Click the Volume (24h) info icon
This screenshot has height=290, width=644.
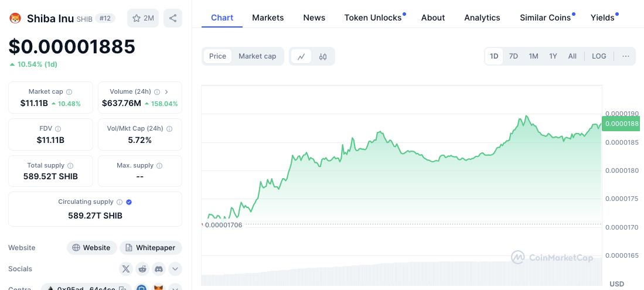pyautogui.click(x=157, y=91)
